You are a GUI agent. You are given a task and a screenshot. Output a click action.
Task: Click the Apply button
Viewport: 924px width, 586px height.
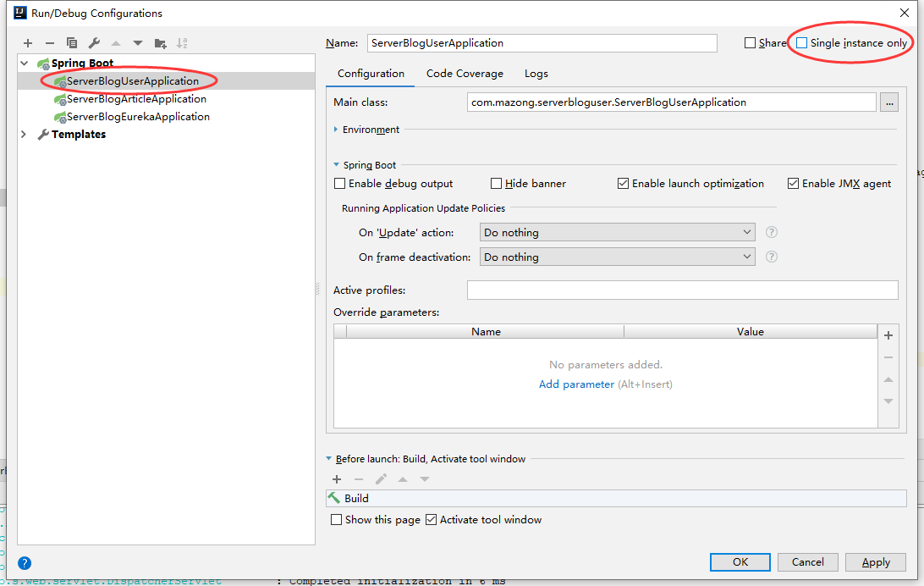pyautogui.click(x=876, y=562)
